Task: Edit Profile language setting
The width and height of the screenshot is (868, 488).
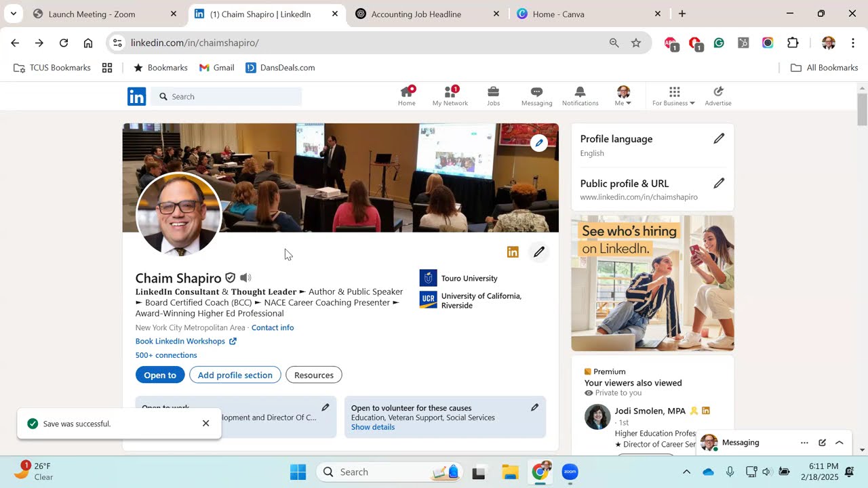Action: [719, 138]
